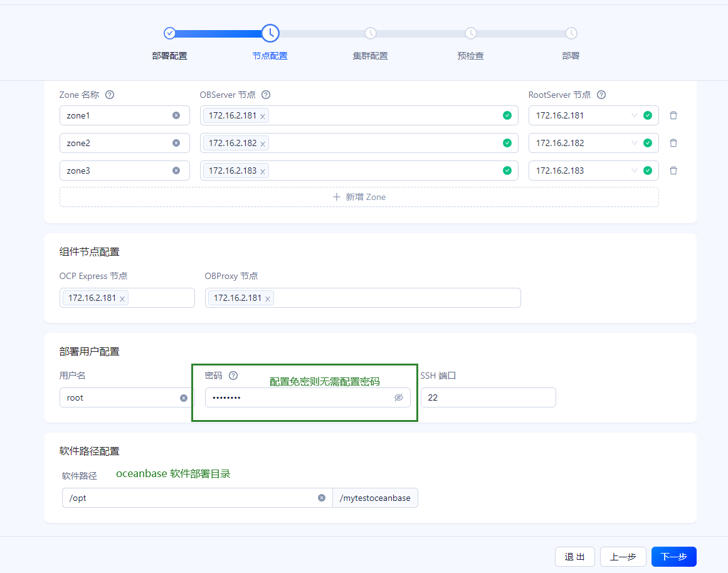Open zone2 OBServer node selector

tap(359, 143)
